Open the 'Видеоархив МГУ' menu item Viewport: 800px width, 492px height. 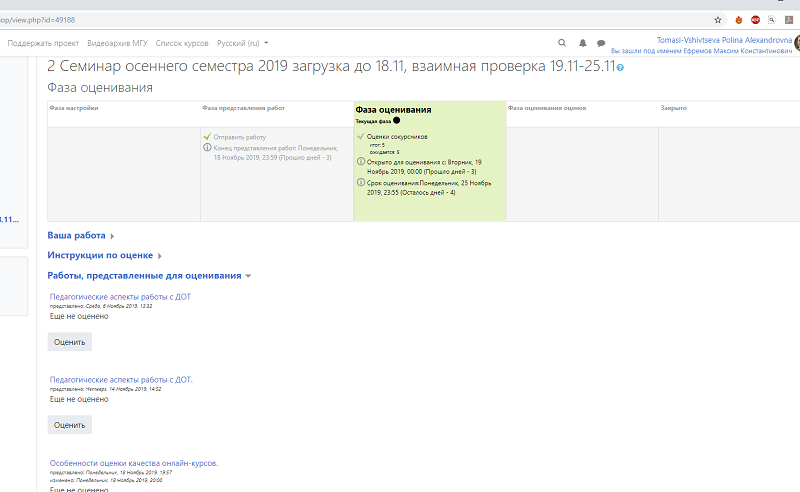click(x=117, y=43)
